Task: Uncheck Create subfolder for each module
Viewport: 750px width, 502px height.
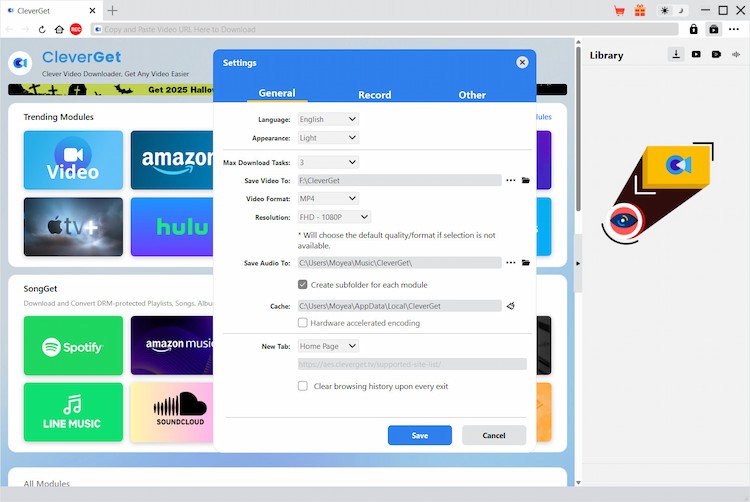Action: (x=303, y=285)
